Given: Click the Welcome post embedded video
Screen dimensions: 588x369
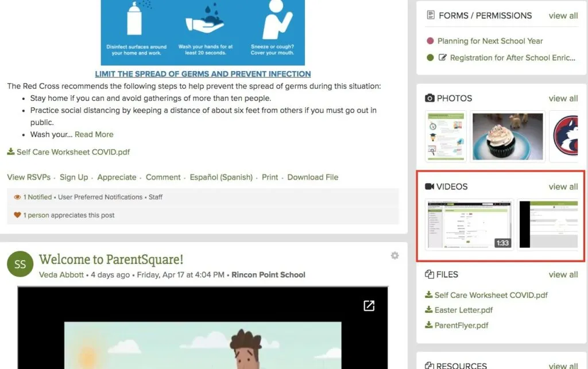Looking at the screenshot, I should point(203,328).
